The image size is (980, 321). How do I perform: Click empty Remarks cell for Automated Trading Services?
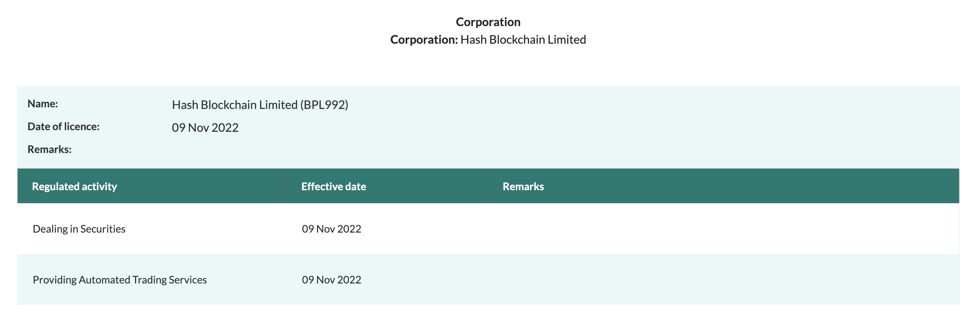(x=685, y=280)
